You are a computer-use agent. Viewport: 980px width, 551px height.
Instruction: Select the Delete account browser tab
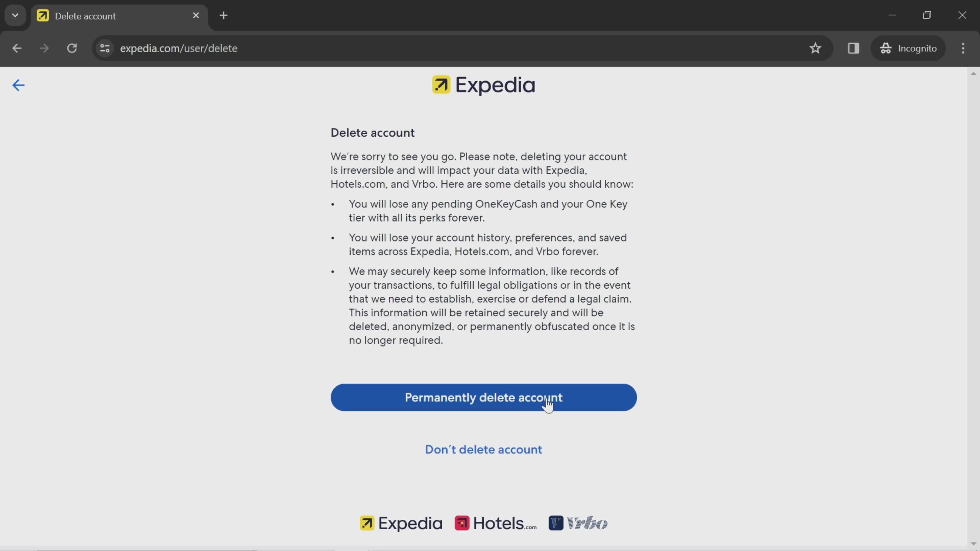[x=119, y=16]
